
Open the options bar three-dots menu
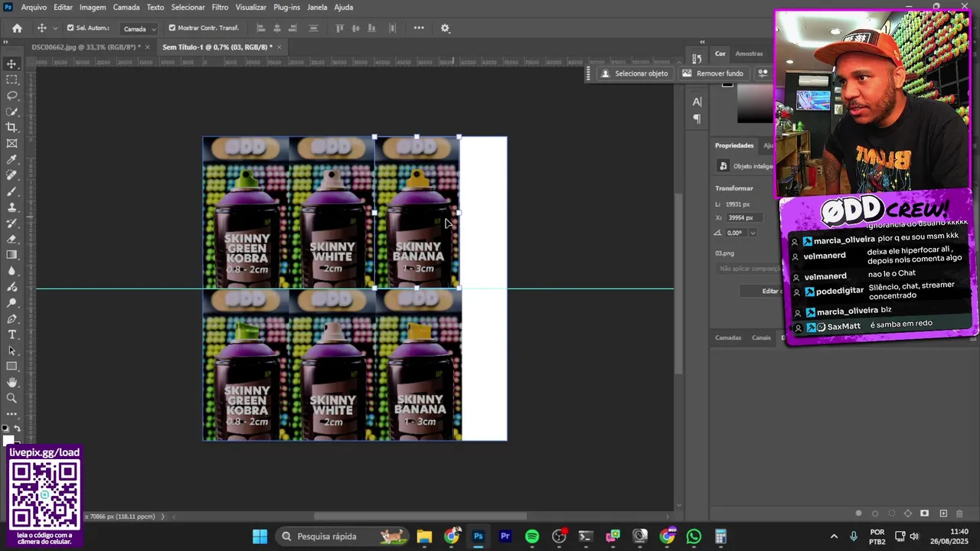pyautogui.click(x=419, y=28)
